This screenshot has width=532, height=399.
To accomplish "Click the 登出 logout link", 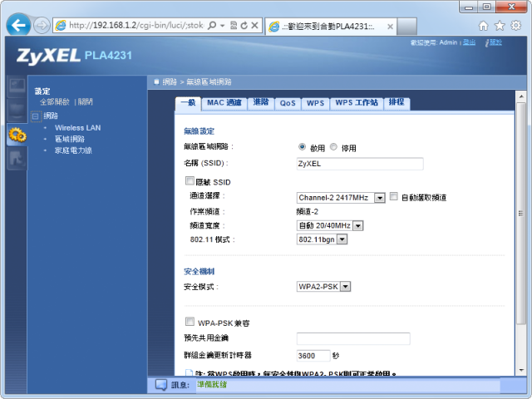I will tap(469, 42).
